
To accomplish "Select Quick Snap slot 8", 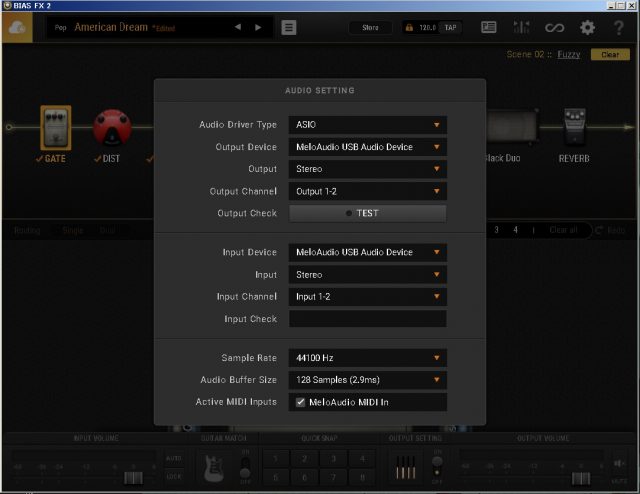I will pos(362,477).
